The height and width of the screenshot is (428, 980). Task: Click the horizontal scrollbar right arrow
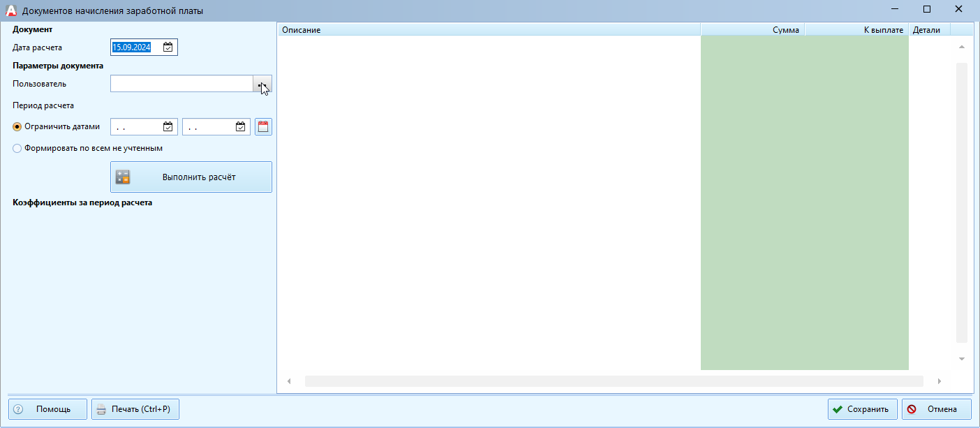pyautogui.click(x=940, y=381)
